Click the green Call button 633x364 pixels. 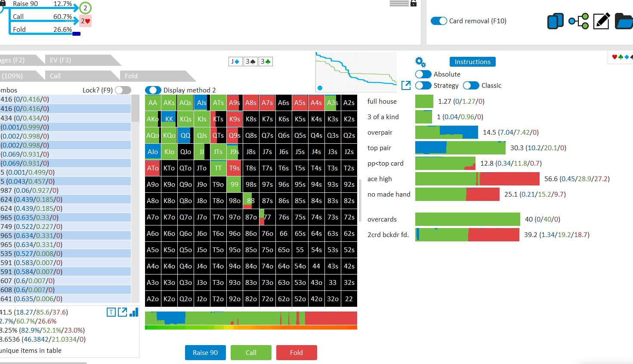click(x=251, y=352)
